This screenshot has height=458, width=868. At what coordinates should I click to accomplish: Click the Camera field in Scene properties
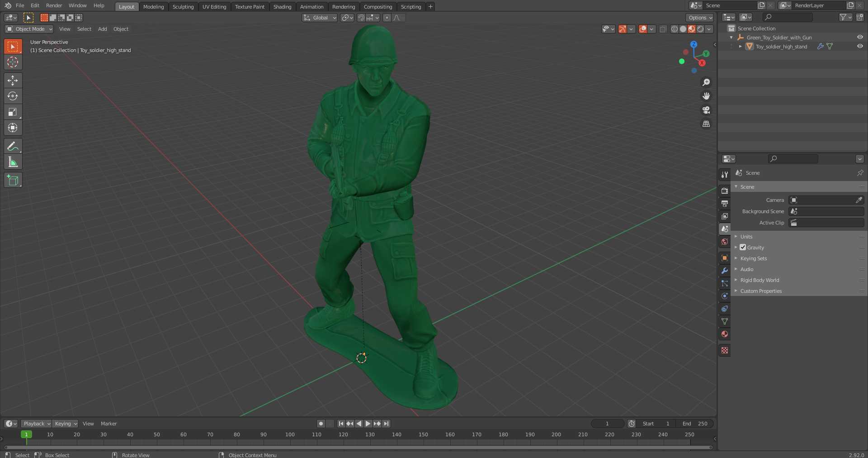pos(826,200)
